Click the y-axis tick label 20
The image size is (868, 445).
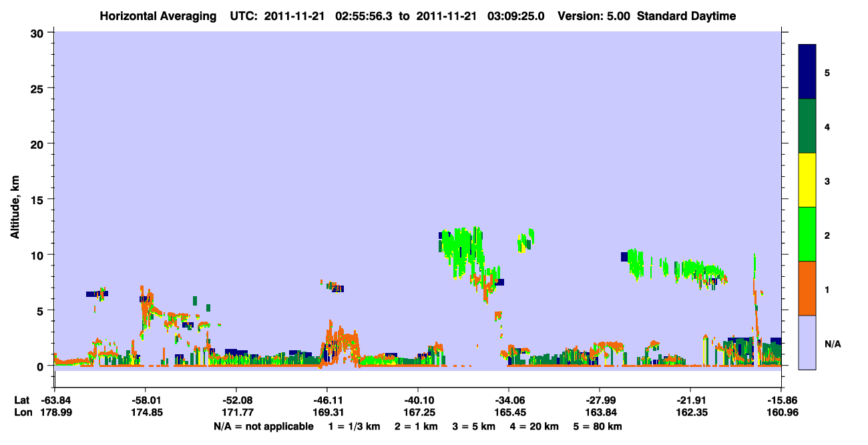(x=39, y=143)
